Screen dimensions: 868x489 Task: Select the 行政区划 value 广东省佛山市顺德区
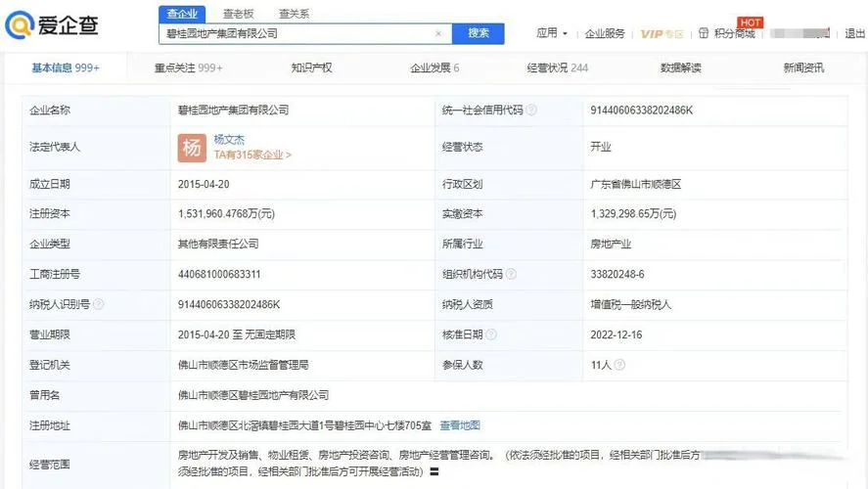pos(635,184)
